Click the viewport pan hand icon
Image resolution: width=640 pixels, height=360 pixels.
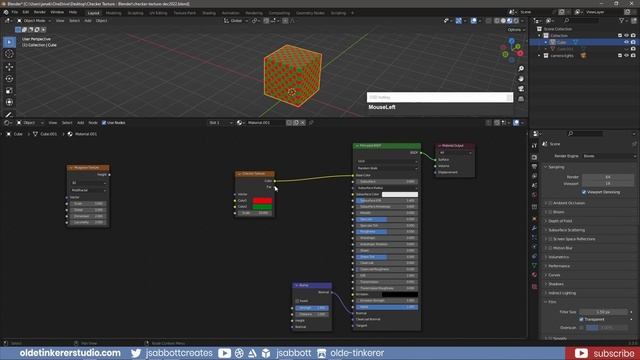[521, 79]
